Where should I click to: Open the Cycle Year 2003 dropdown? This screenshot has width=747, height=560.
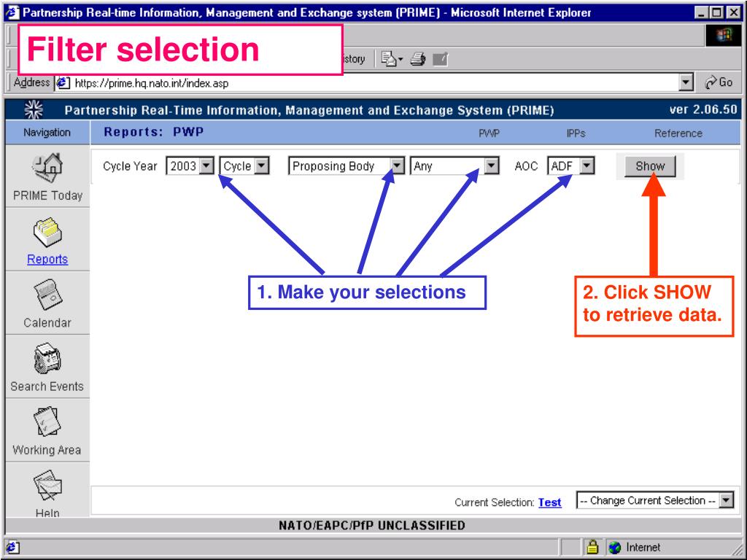[190, 166]
